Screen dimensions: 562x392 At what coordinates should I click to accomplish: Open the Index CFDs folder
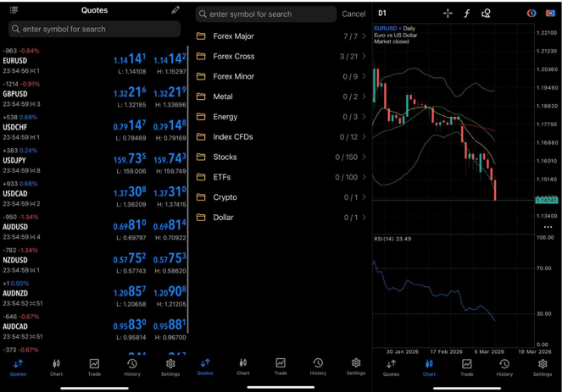pos(281,137)
